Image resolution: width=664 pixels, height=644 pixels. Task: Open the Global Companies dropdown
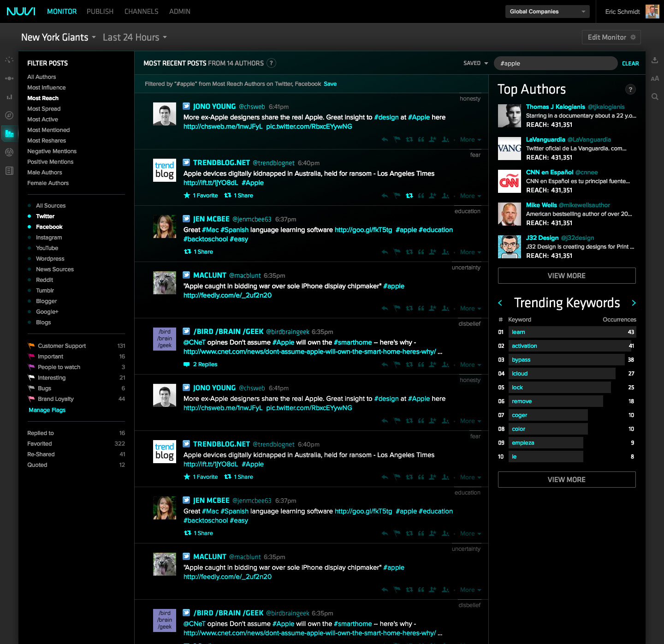point(547,12)
